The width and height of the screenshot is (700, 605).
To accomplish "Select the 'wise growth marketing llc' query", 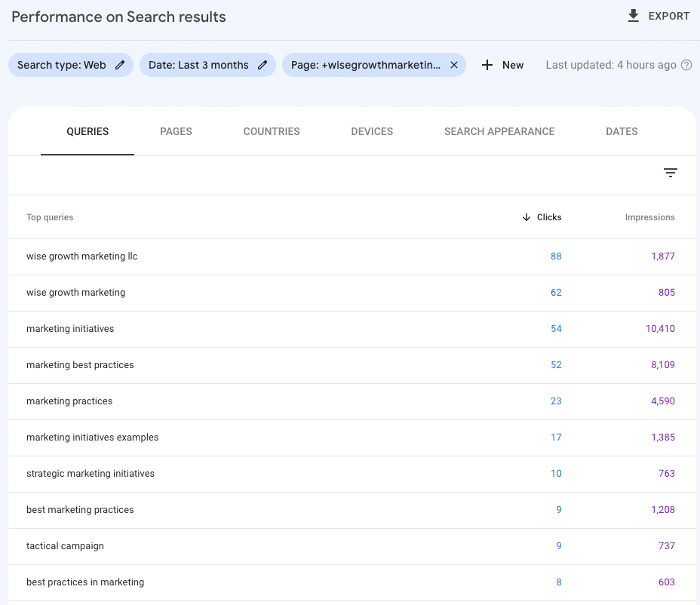I will pos(81,256).
